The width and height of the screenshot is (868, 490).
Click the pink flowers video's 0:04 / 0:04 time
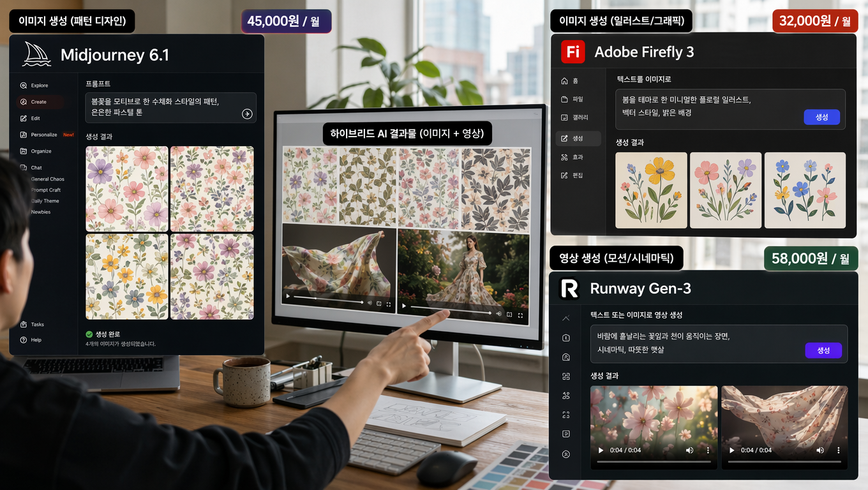[625, 450]
